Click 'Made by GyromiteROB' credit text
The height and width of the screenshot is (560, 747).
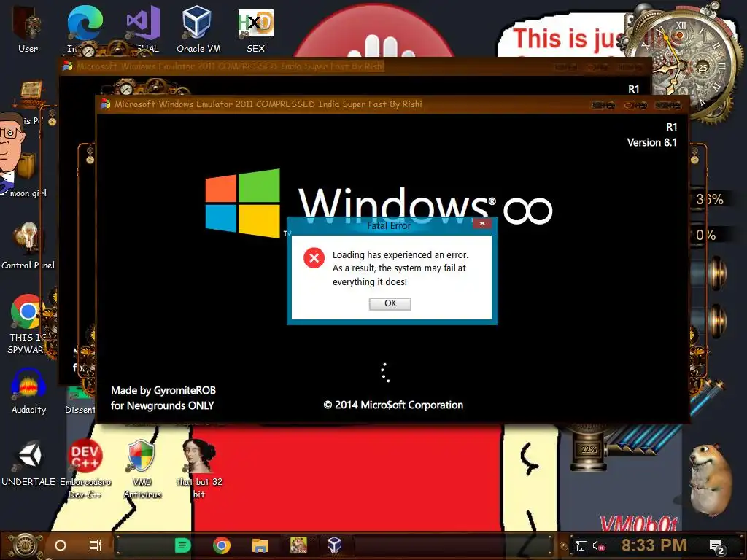[x=163, y=391]
